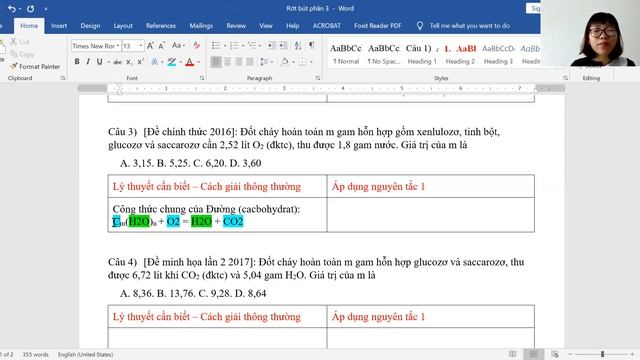Center the text alignment
Screen dimensions: 640x360
coord(227,62)
